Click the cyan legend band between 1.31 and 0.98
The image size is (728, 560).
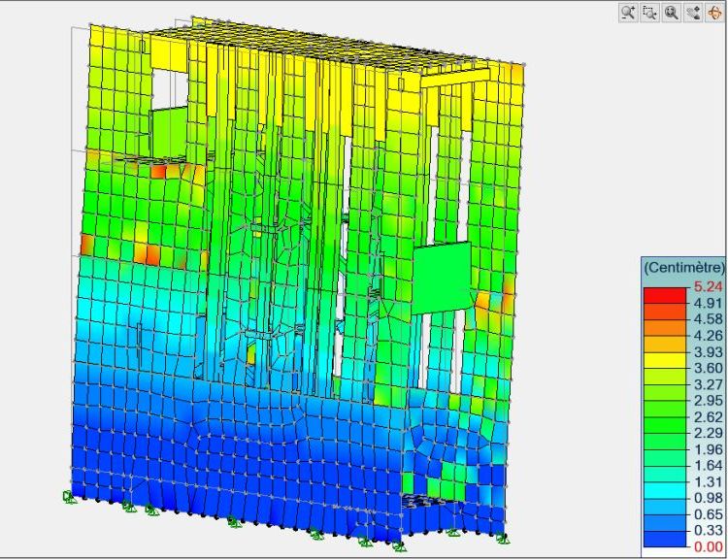pyautogui.click(x=664, y=489)
